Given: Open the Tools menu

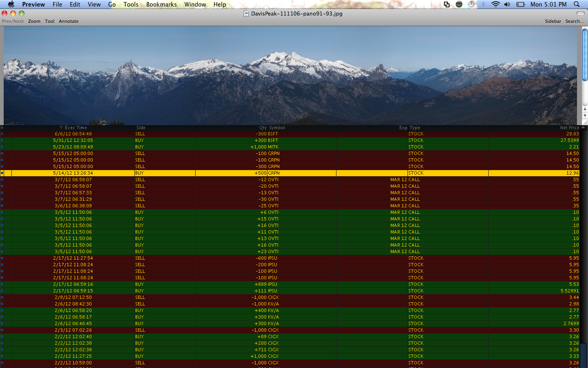Looking at the screenshot, I should point(131,4).
